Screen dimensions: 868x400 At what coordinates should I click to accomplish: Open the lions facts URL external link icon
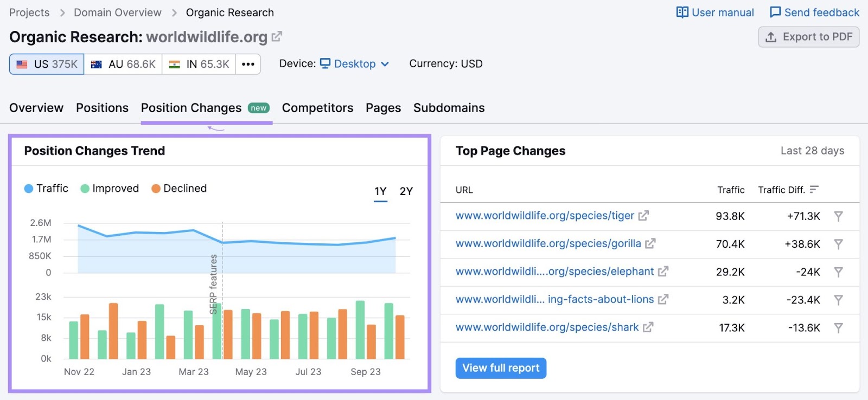click(663, 299)
